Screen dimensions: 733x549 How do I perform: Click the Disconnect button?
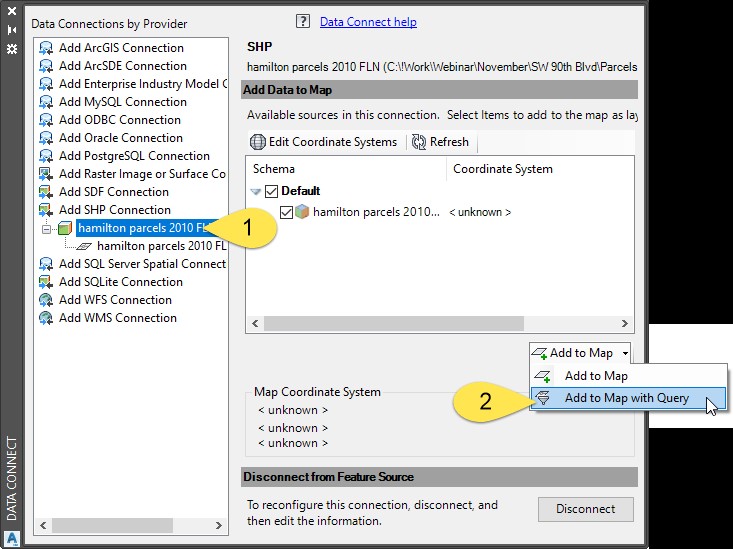pos(586,509)
